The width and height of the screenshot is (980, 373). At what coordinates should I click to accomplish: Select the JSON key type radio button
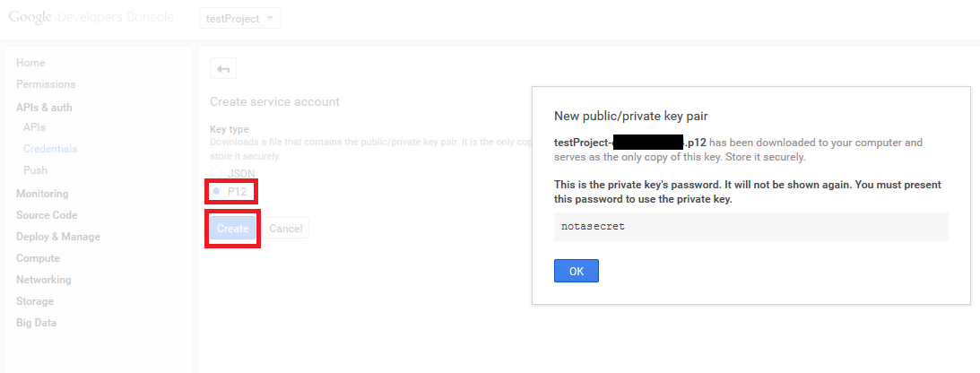coord(216,172)
